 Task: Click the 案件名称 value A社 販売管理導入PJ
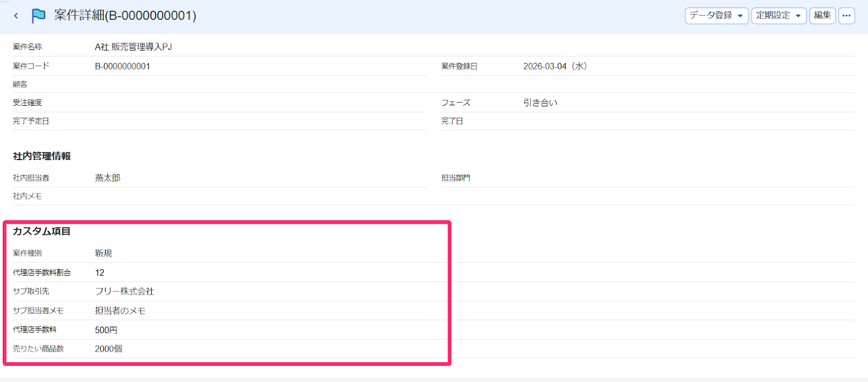133,47
